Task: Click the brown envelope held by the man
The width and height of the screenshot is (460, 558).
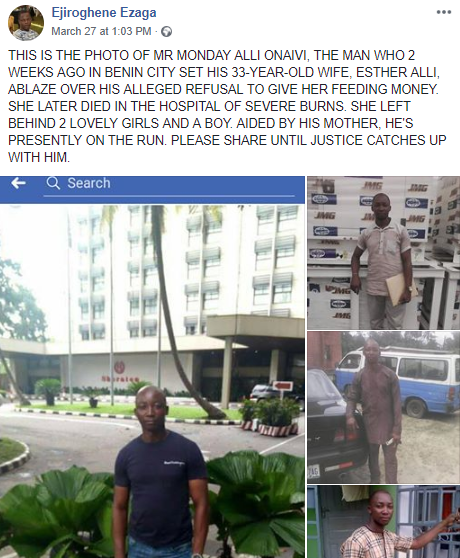Action: point(398,288)
